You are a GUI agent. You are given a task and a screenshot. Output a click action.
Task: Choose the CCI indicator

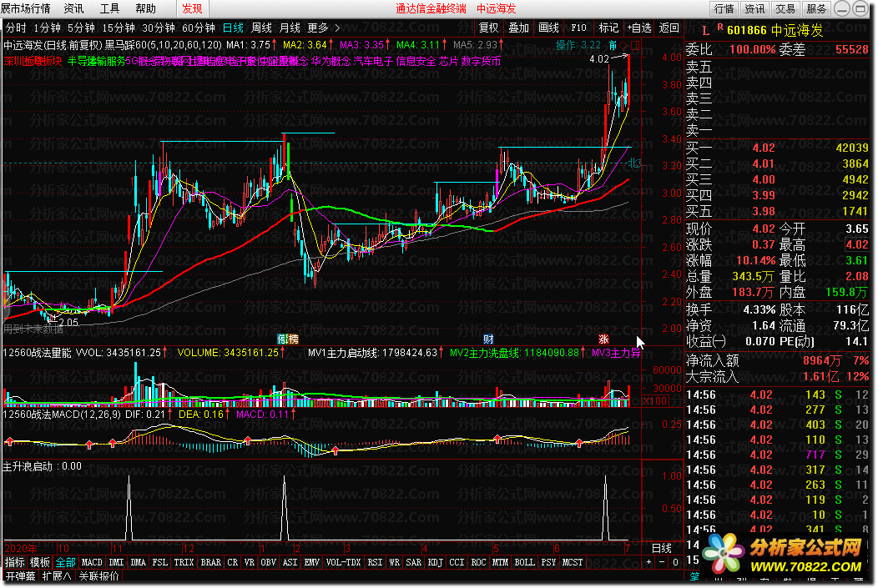pos(457,562)
